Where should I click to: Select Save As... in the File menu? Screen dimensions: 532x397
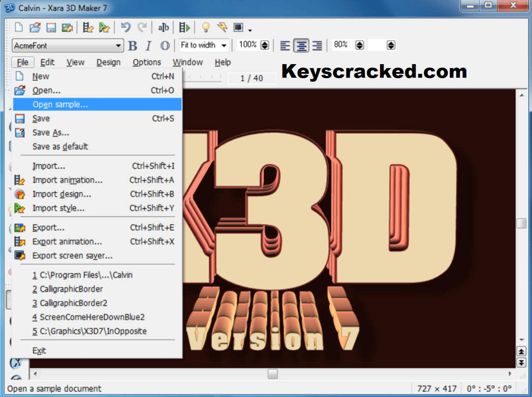pos(97,133)
